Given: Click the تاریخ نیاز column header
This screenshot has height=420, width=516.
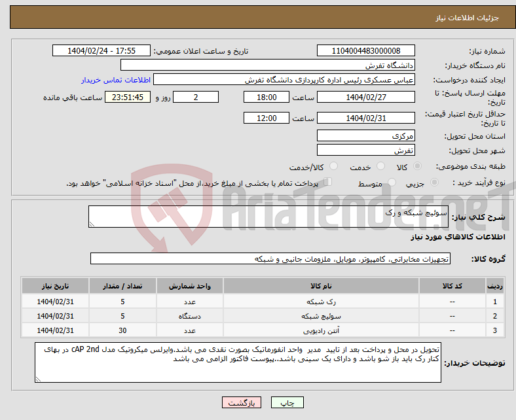Looking at the screenshot, I should click(x=55, y=286).
